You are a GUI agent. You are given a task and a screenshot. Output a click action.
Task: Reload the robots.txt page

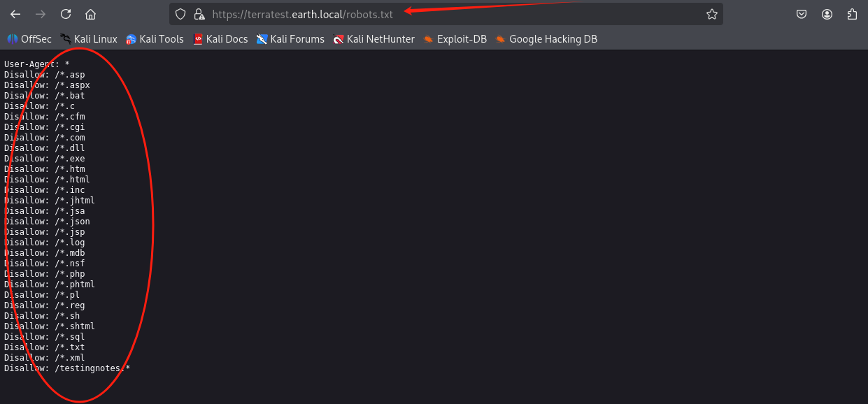coord(66,14)
